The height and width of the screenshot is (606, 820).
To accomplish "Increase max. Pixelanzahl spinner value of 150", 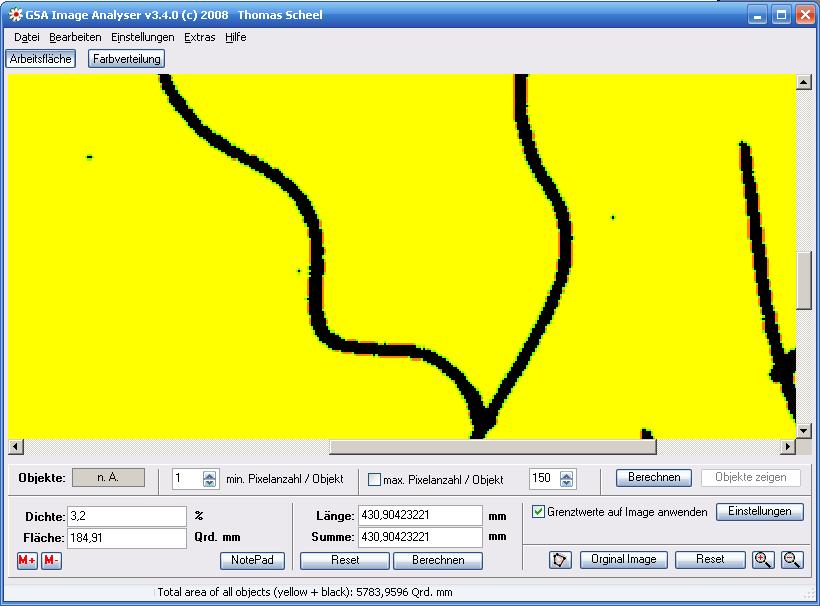I will 566,475.
